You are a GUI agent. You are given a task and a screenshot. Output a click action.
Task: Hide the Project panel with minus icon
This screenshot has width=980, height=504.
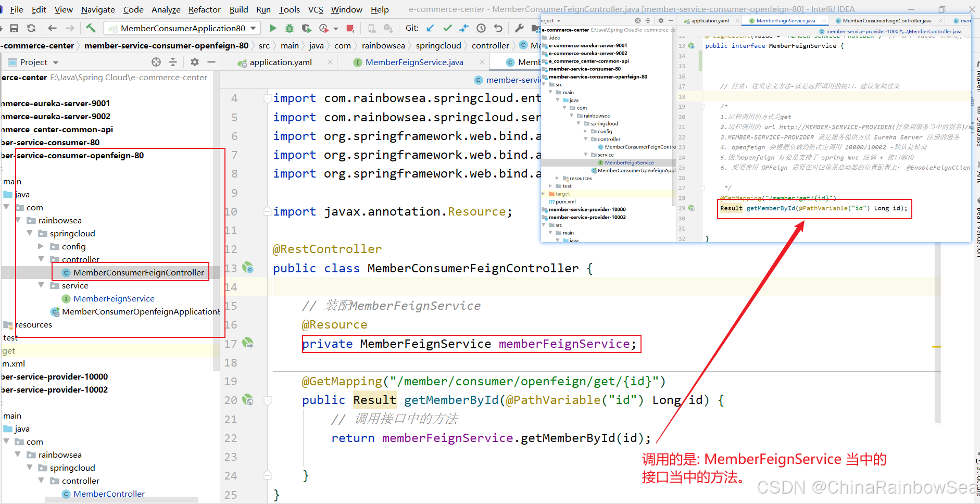[x=211, y=62]
